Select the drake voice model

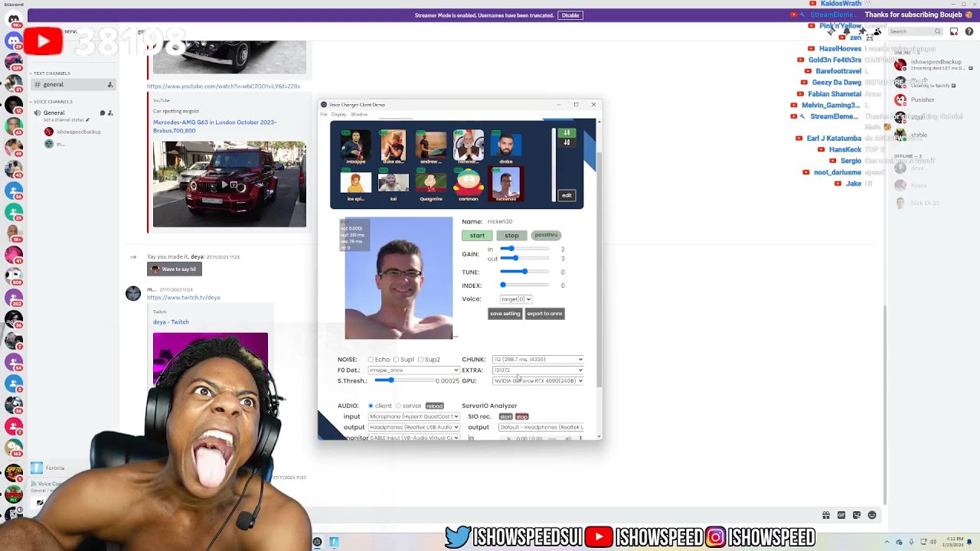point(506,146)
